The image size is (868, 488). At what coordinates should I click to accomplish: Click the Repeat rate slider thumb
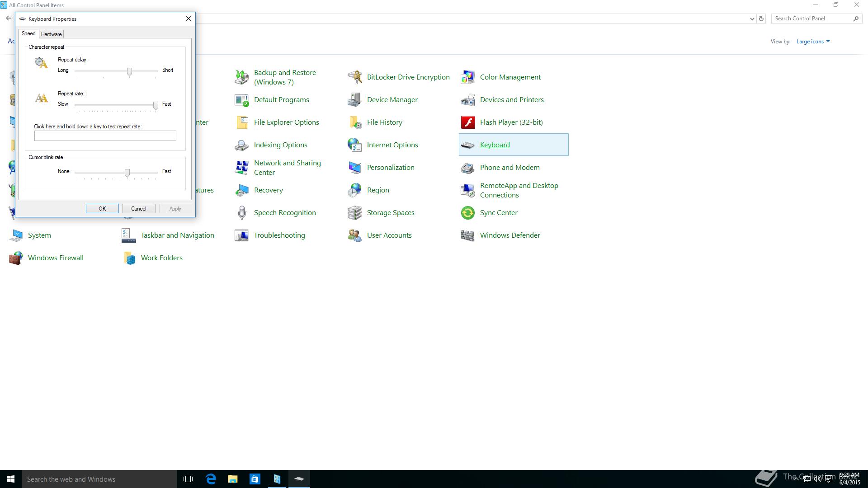pyautogui.click(x=156, y=106)
